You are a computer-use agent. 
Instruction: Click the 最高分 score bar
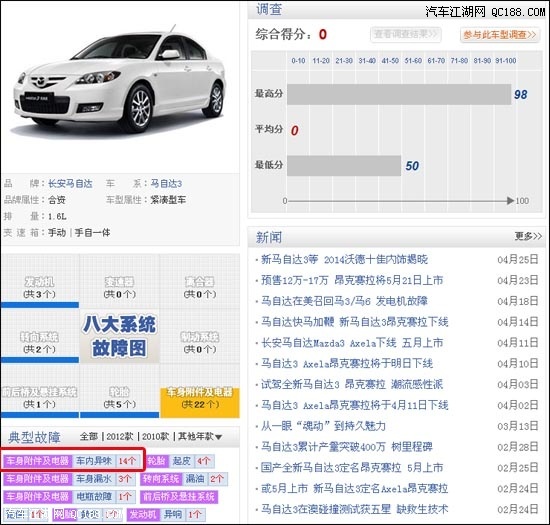pos(399,94)
